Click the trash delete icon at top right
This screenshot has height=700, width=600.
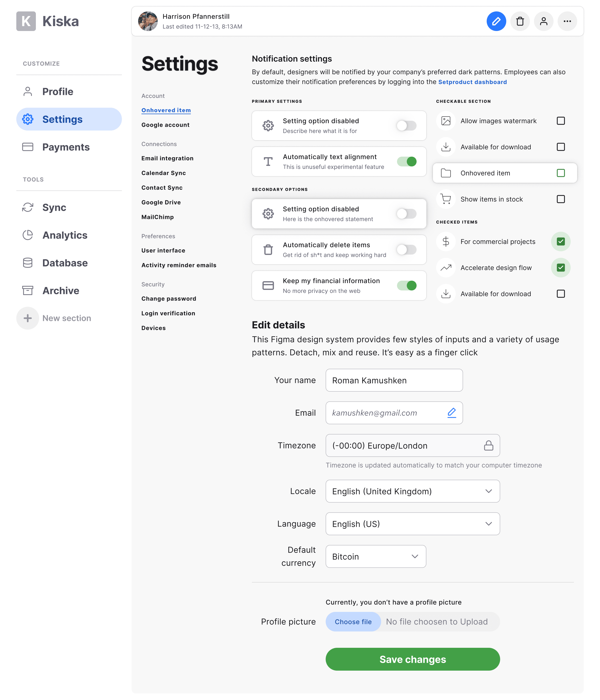point(520,21)
